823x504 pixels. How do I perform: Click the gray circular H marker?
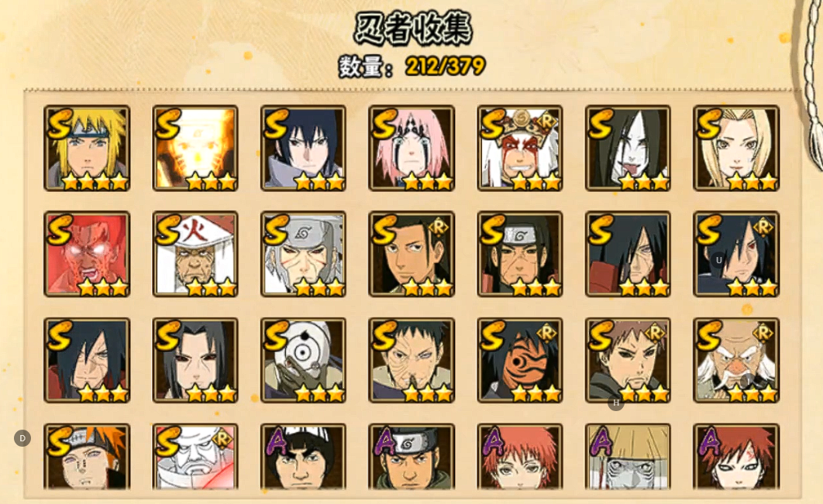616,403
